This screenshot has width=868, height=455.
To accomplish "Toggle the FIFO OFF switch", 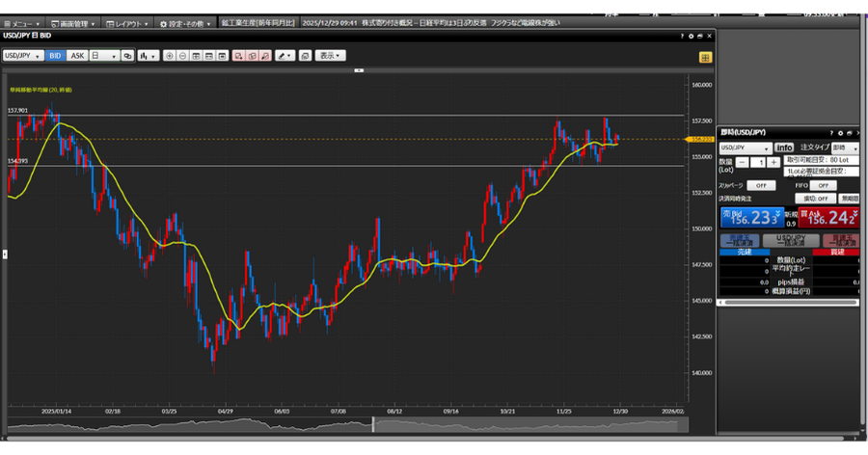I will [822, 185].
